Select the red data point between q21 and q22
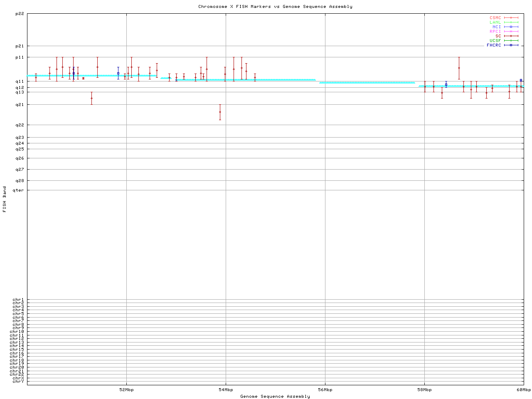The height and width of the screenshot is (399, 532). [x=220, y=112]
